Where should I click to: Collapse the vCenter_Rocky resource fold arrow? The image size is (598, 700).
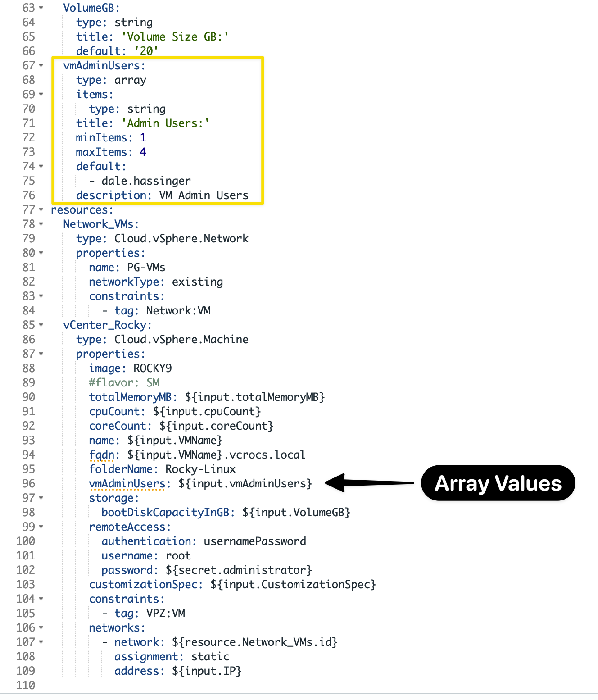[x=41, y=325]
